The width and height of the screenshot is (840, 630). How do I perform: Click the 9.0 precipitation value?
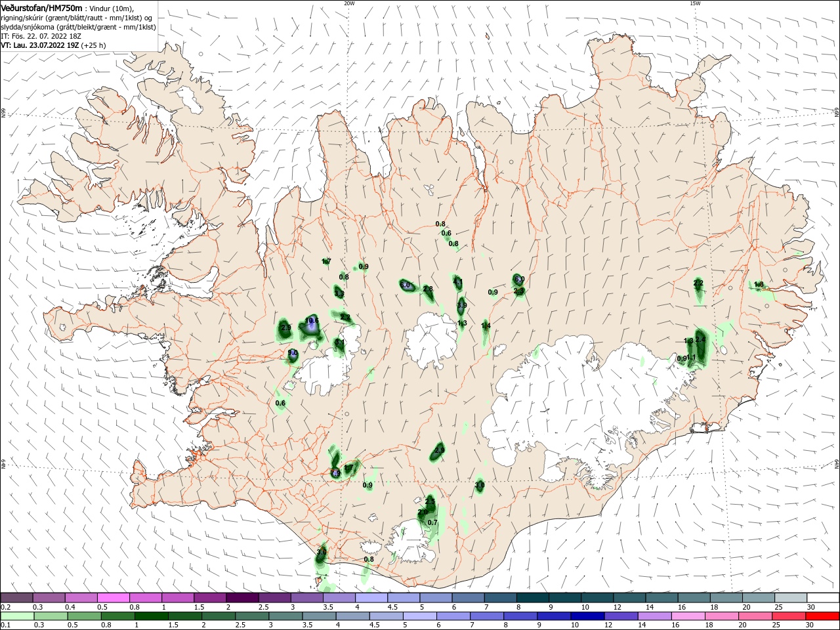293,353
